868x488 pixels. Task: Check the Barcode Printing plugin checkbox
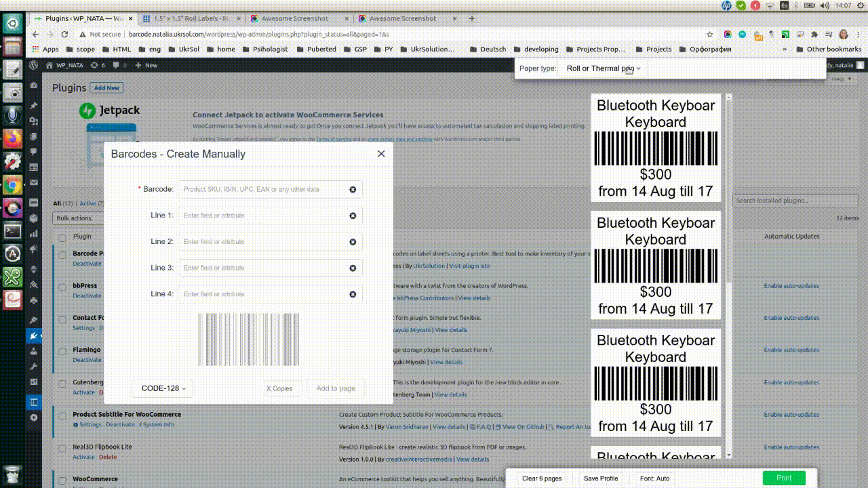[62, 255]
